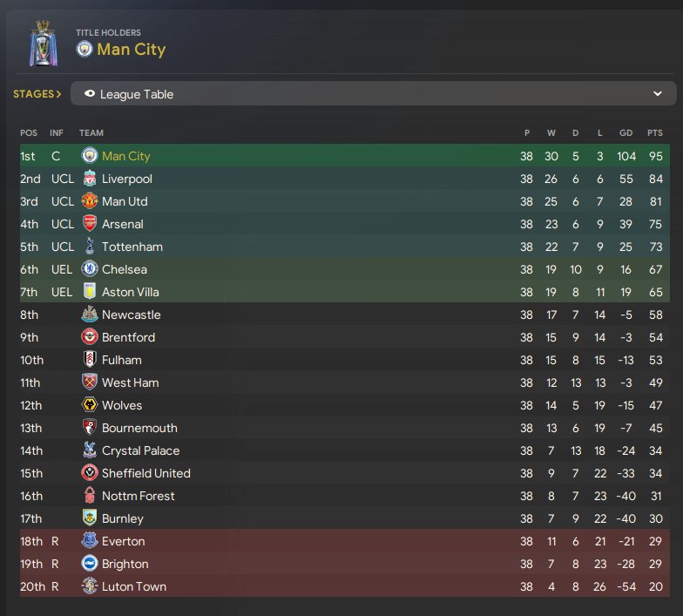Open the Newcastle team link
Viewport: 683px width, 616px height.
pos(131,315)
